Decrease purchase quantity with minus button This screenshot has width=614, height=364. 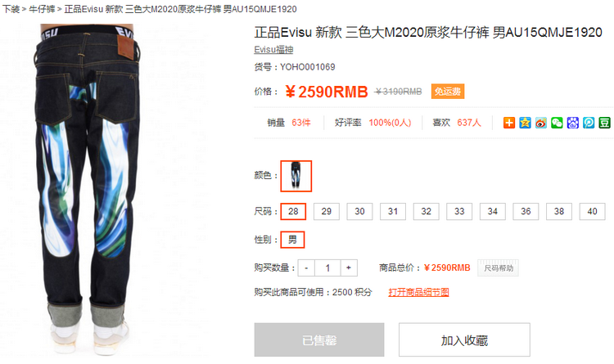[306, 268]
